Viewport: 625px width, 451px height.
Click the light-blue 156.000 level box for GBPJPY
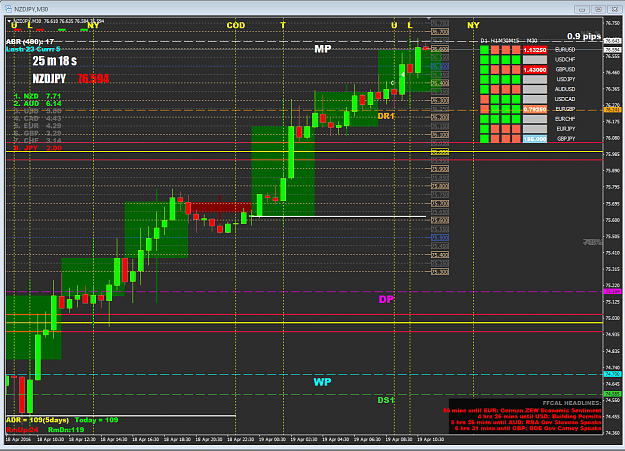(535, 139)
